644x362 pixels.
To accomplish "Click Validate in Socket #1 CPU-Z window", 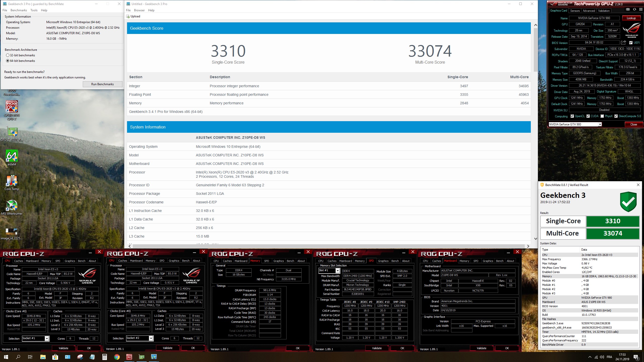I will point(63,348).
